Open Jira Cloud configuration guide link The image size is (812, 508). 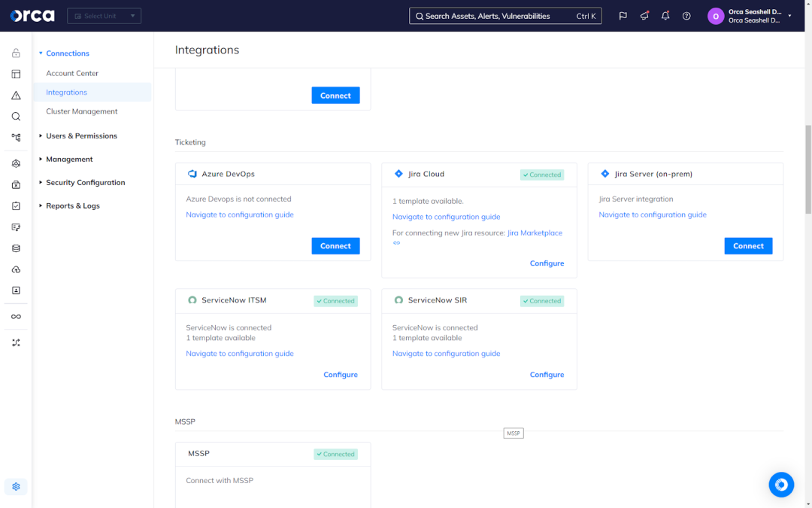(x=447, y=217)
